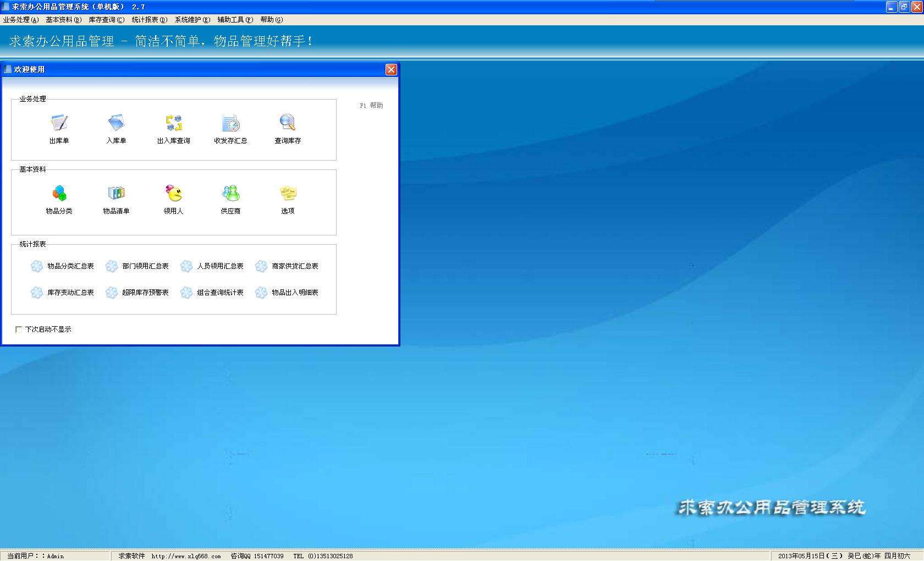The height and width of the screenshot is (561, 924).
Task: Open the 人员领用汇总表 report link
Action: (220, 266)
